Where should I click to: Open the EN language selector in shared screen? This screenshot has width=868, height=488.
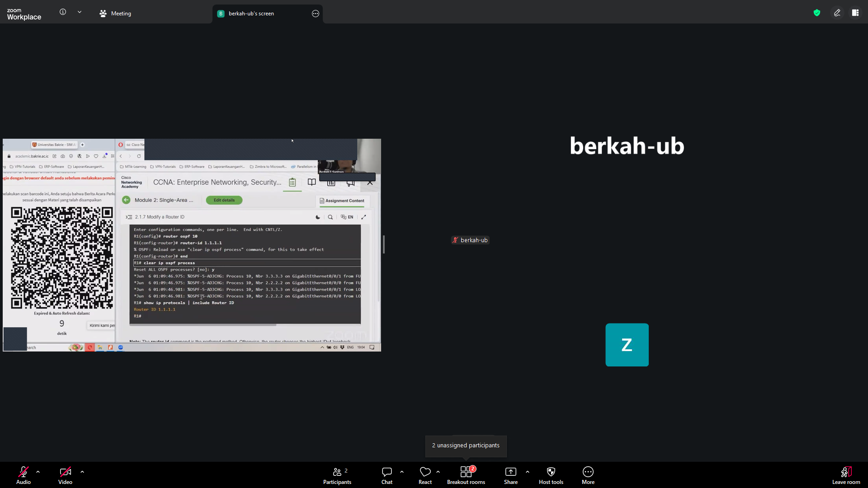click(x=347, y=217)
